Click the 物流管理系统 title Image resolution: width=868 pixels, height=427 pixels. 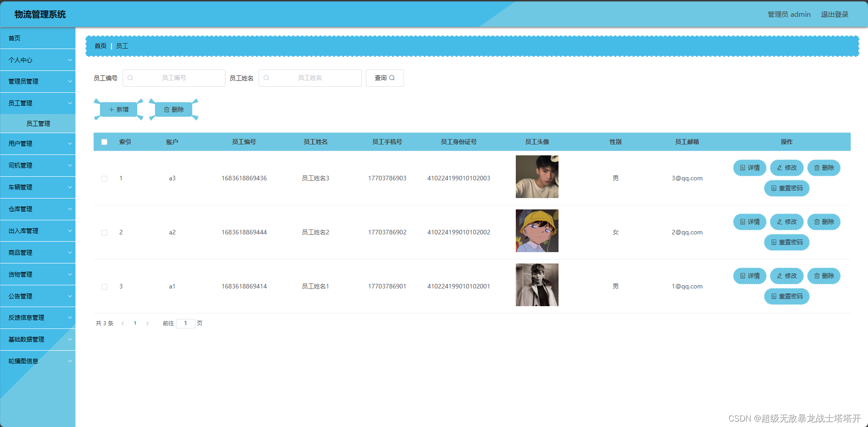coord(40,15)
